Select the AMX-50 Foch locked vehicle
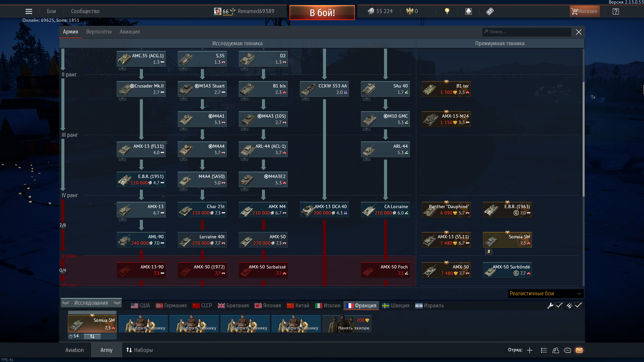 (x=385, y=270)
